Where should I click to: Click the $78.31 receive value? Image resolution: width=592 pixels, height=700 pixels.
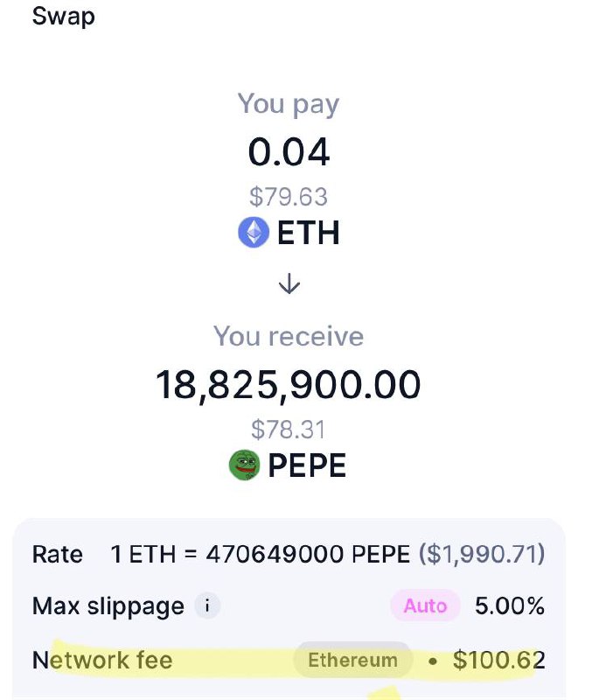coord(289,430)
